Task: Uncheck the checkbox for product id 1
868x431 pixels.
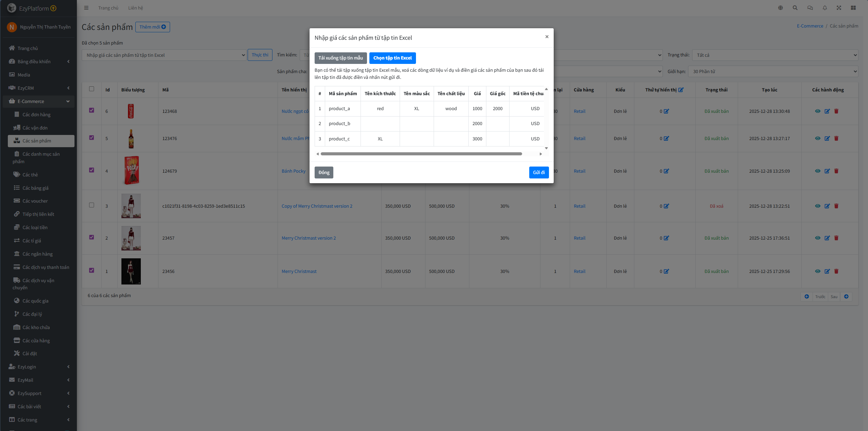Action: point(91,270)
